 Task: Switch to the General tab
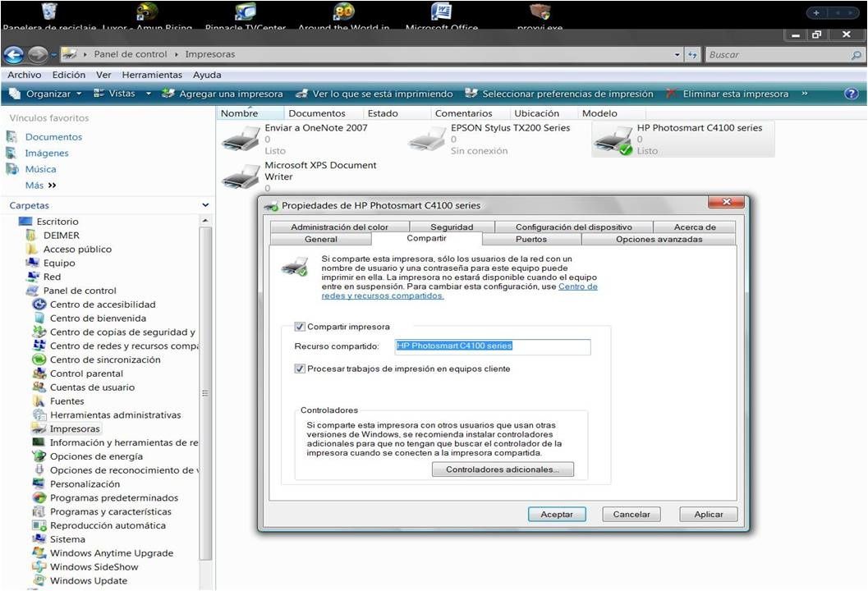[320, 239]
